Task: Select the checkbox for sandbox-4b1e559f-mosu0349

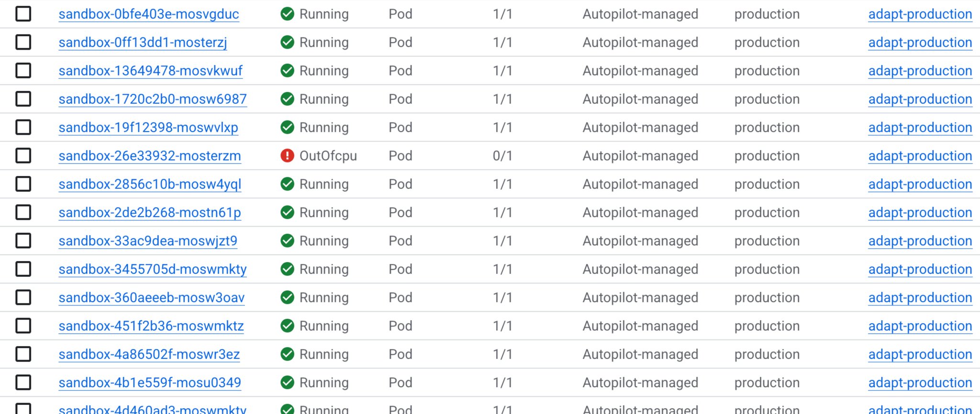Action: 23,382
